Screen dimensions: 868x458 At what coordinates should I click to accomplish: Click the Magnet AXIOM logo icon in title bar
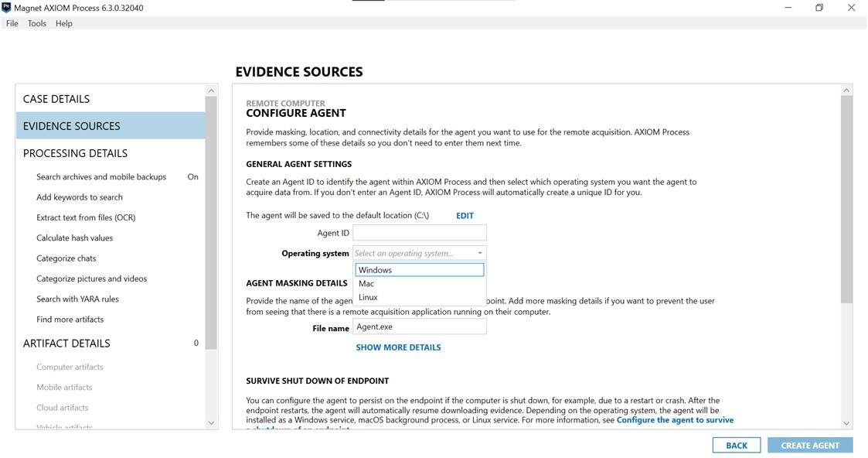pos(8,7)
